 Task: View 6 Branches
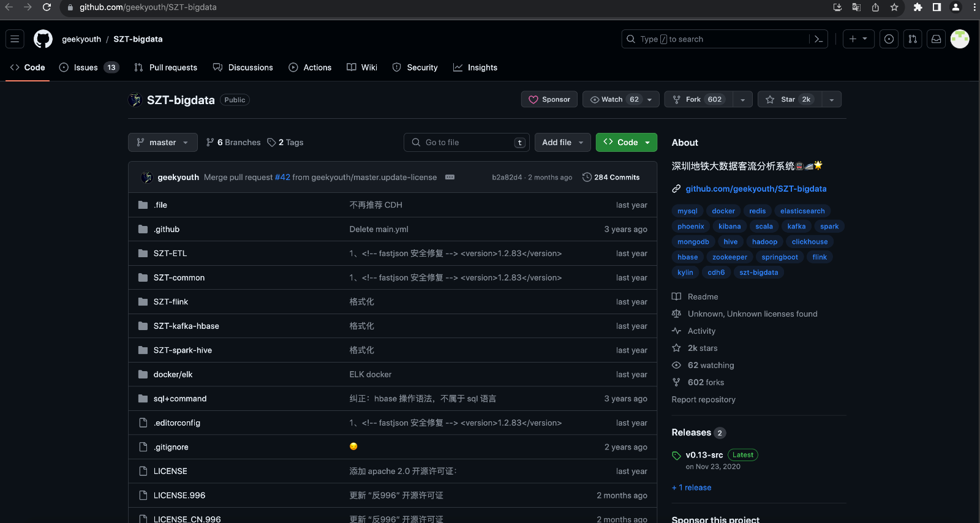tap(233, 142)
